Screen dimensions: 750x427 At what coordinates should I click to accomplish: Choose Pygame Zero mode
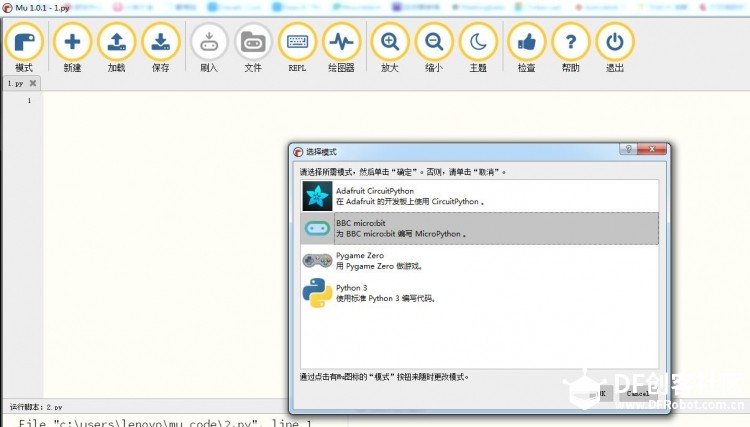tap(480, 261)
